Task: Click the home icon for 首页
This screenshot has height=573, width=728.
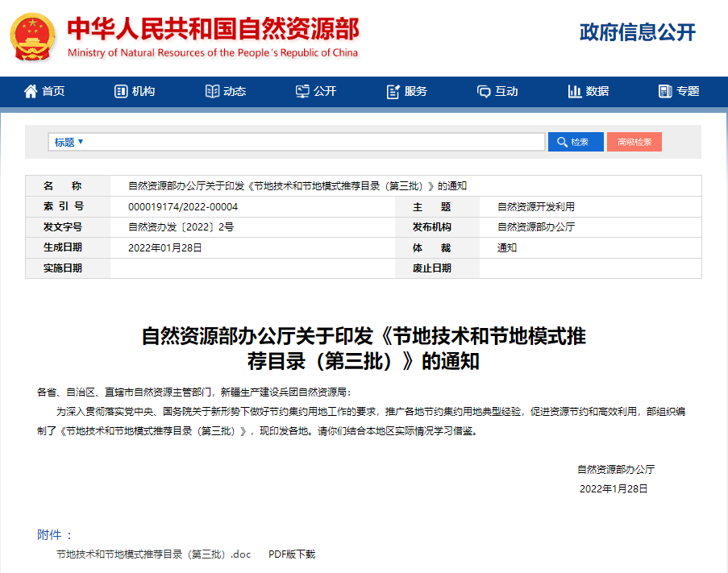Action: click(x=31, y=91)
